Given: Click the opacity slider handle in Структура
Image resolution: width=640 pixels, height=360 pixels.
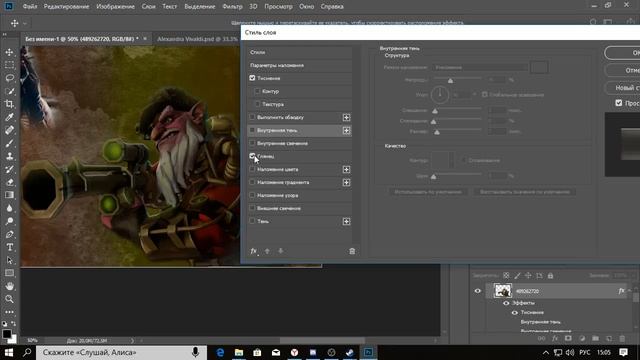Looking at the screenshot, I should 450,81.
